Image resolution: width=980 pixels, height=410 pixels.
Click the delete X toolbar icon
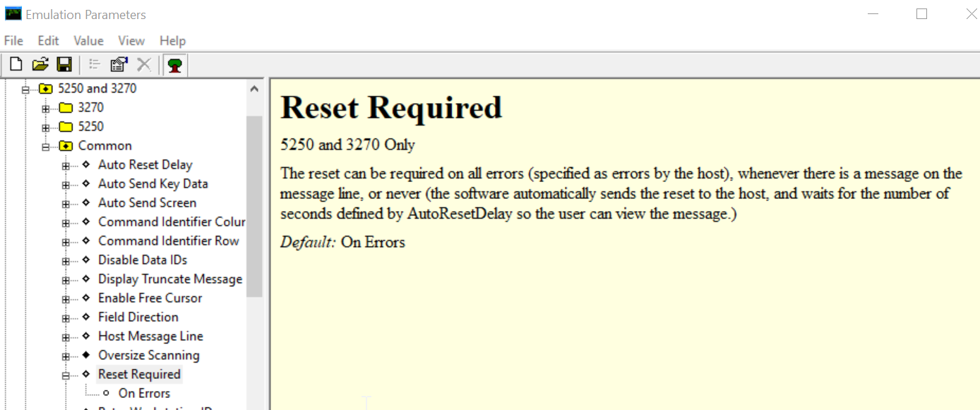coord(144,64)
